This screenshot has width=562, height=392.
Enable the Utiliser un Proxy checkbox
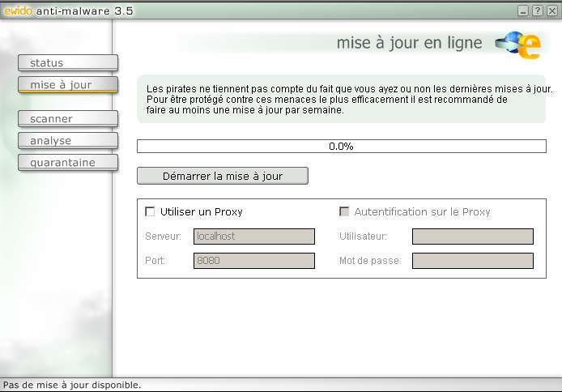[150, 211]
